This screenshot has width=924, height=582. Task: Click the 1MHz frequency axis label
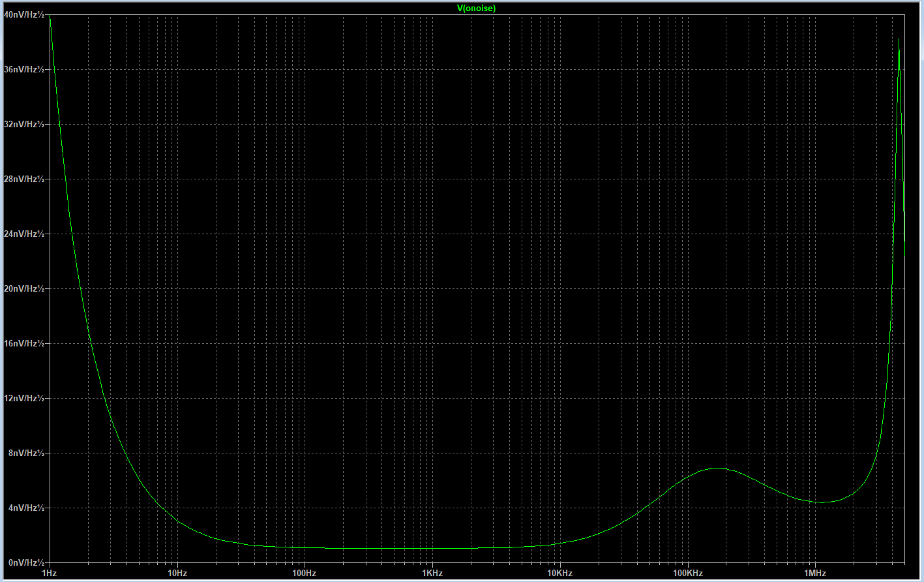(815, 574)
